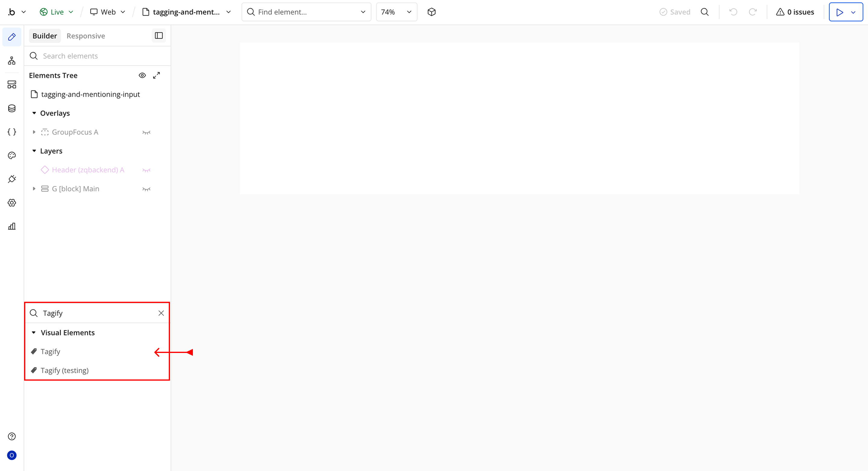Expand the G [block] Main group

pyautogui.click(x=34, y=189)
